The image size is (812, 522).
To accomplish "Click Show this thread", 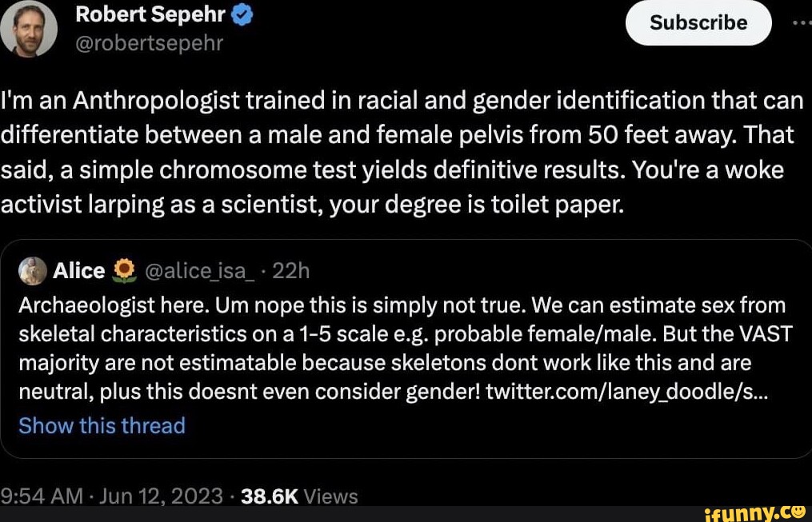I will click(102, 426).
